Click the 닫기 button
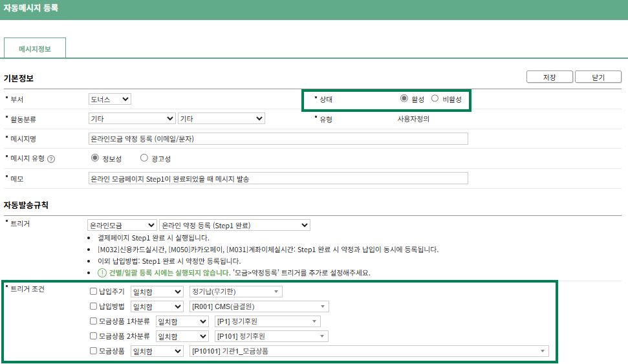The image size is (628, 364). 598,77
